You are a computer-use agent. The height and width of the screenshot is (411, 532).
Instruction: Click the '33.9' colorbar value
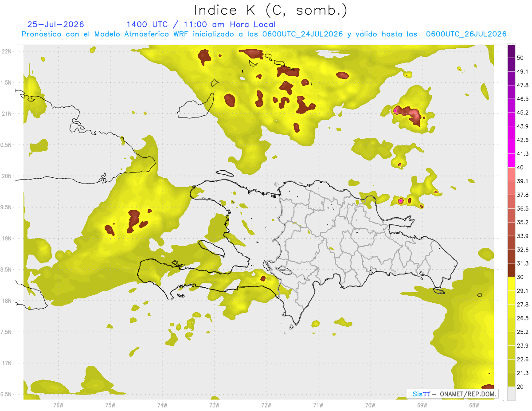click(x=523, y=236)
